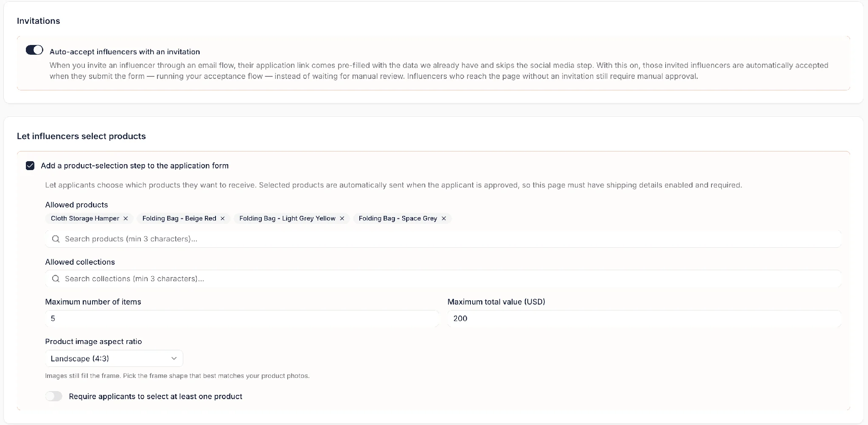Viewport: 868px width, 425px height.
Task: Open the product image aspect ratio dropdown
Action: coord(114,358)
